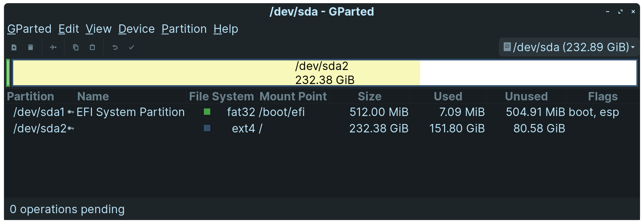Image resolution: width=644 pixels, height=224 pixels.
Task: Click the New partition toolbar icon
Action: [14, 48]
